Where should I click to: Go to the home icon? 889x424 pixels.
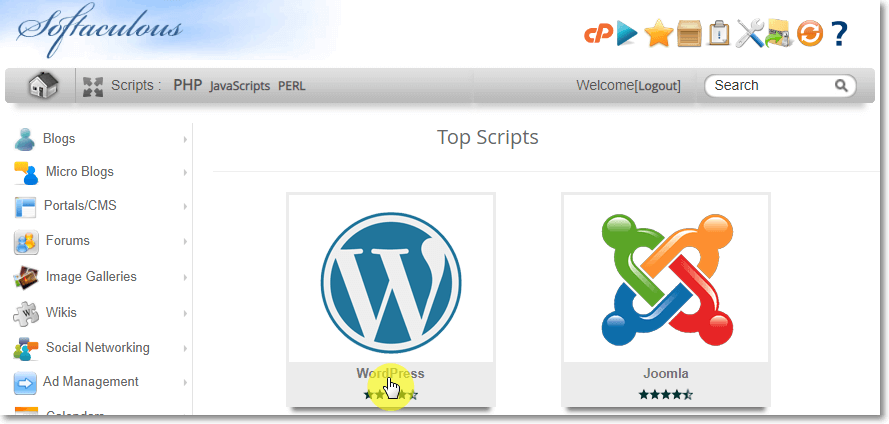click(43, 86)
